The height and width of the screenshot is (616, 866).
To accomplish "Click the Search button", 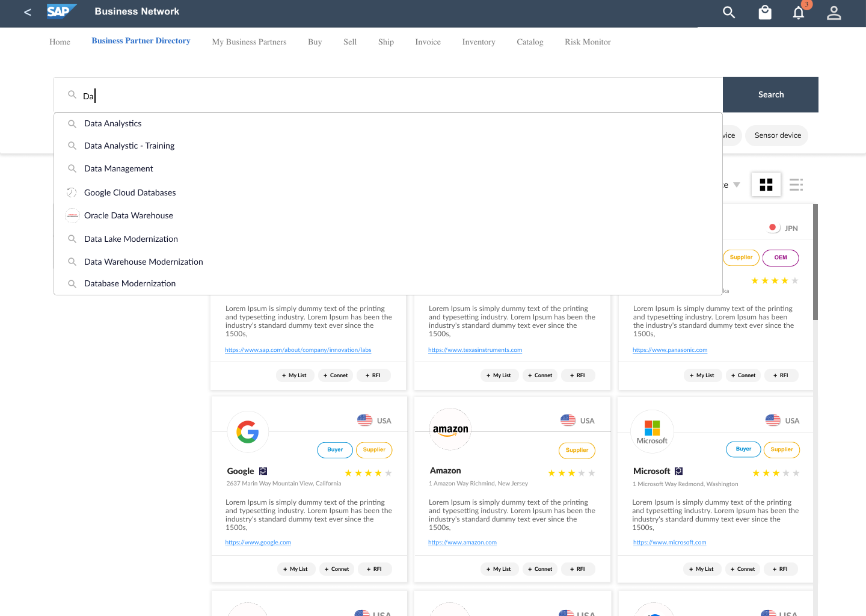I will click(x=770, y=94).
